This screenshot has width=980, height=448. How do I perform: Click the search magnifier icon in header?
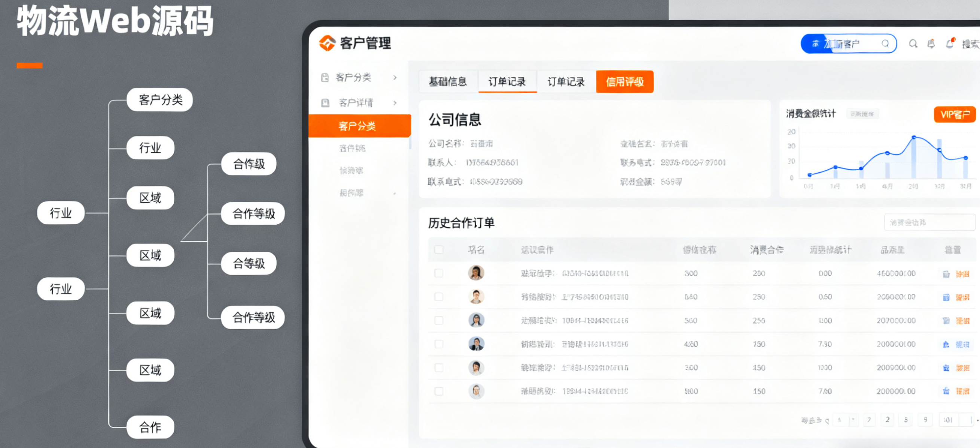click(x=913, y=44)
